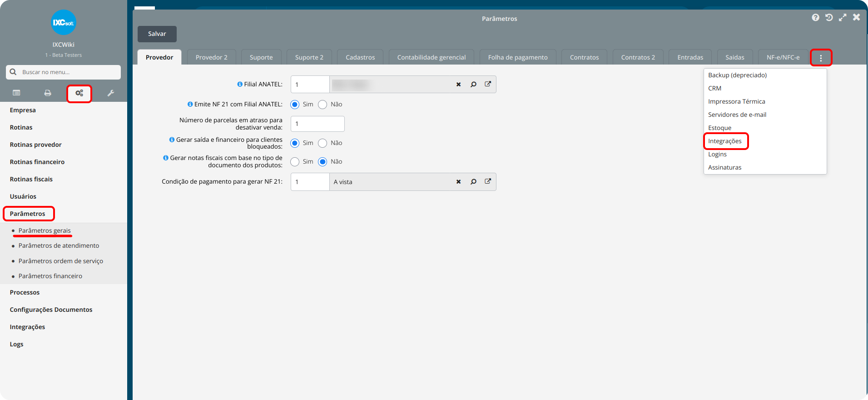The width and height of the screenshot is (868, 400).
Task: Open Filial ANATEL record in new window
Action: 488,84
